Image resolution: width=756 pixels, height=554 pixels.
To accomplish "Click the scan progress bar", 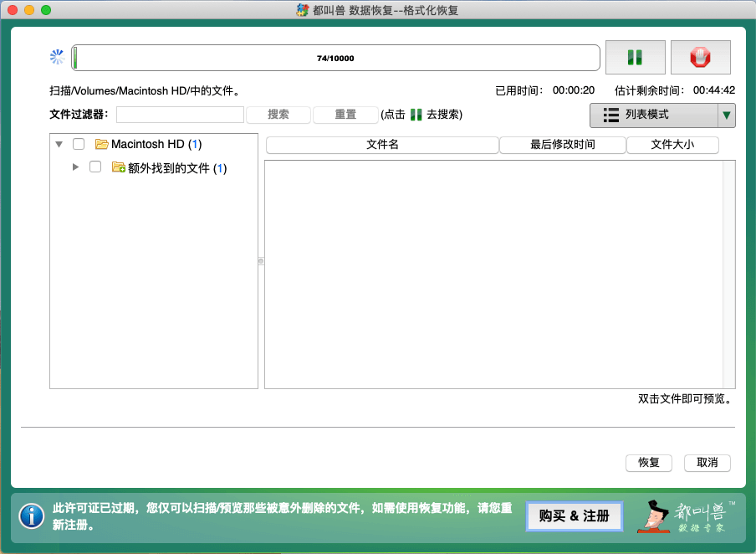I will coord(335,58).
